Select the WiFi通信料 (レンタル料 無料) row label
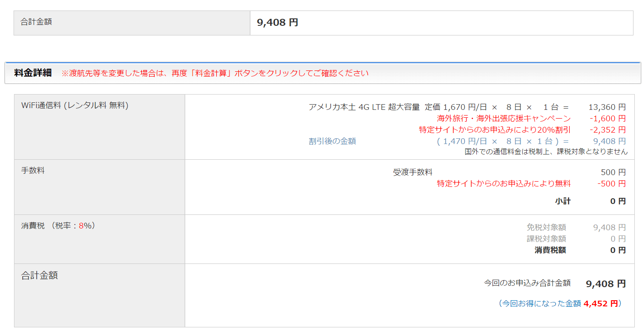This screenshot has height=330, width=644. coord(75,105)
